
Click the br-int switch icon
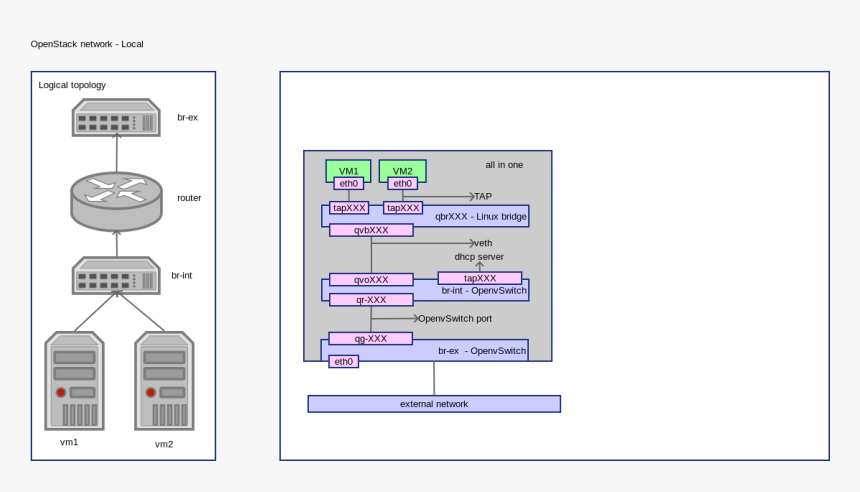116,275
